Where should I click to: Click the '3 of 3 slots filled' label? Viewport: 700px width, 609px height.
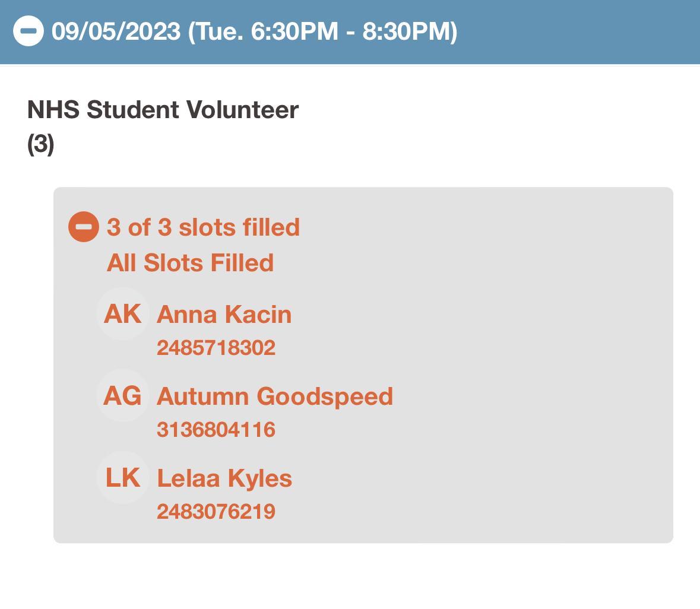click(x=203, y=227)
